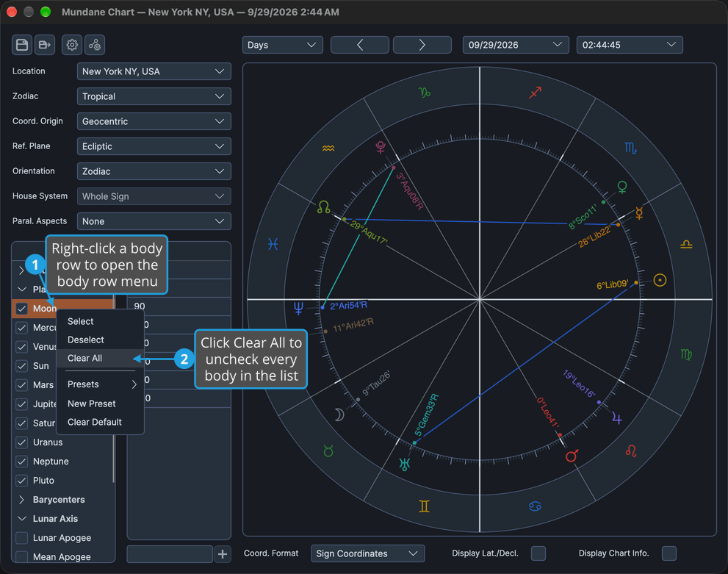Click the Jupiter glyph on the chart
The width and height of the screenshot is (728, 574).
pos(616,418)
